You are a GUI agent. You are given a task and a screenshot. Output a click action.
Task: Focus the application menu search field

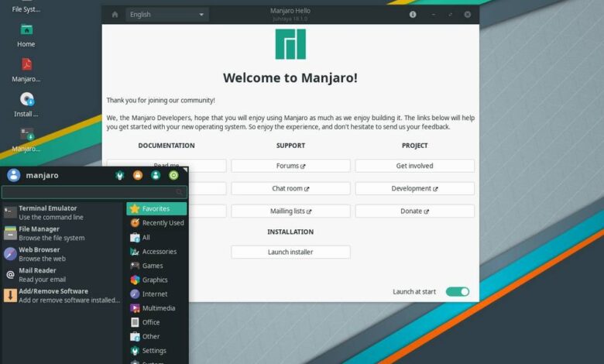pos(94,192)
